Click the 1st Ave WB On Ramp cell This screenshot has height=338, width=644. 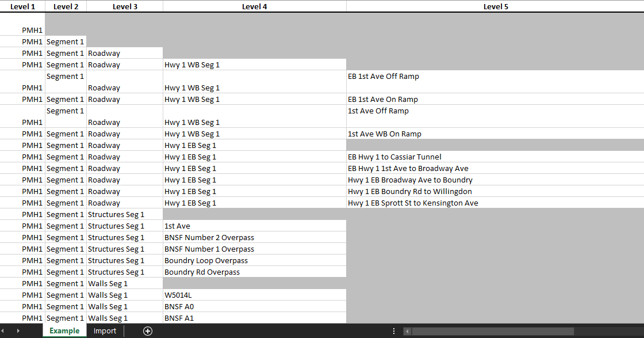point(494,134)
